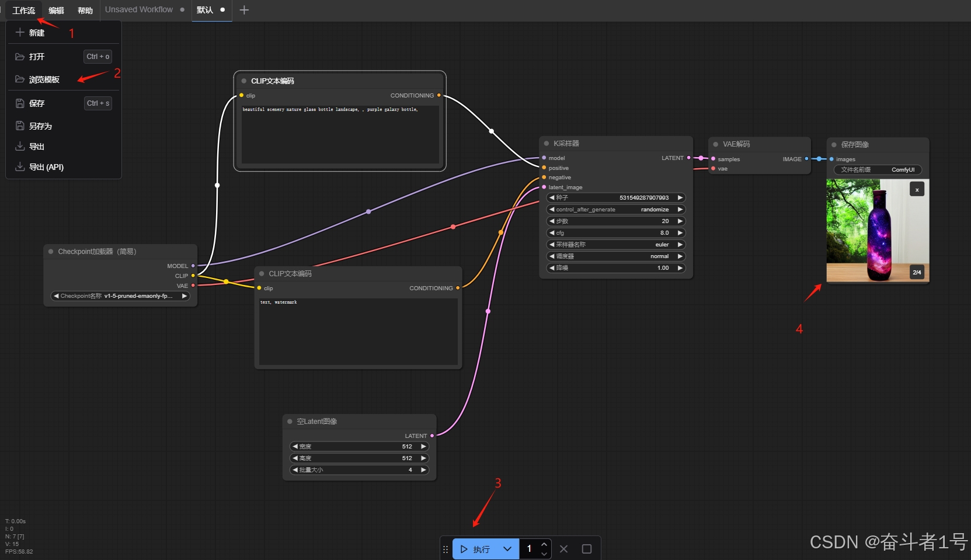The height and width of the screenshot is (560, 971).
Task: Open the 工作流 menu
Action: [x=24, y=11]
